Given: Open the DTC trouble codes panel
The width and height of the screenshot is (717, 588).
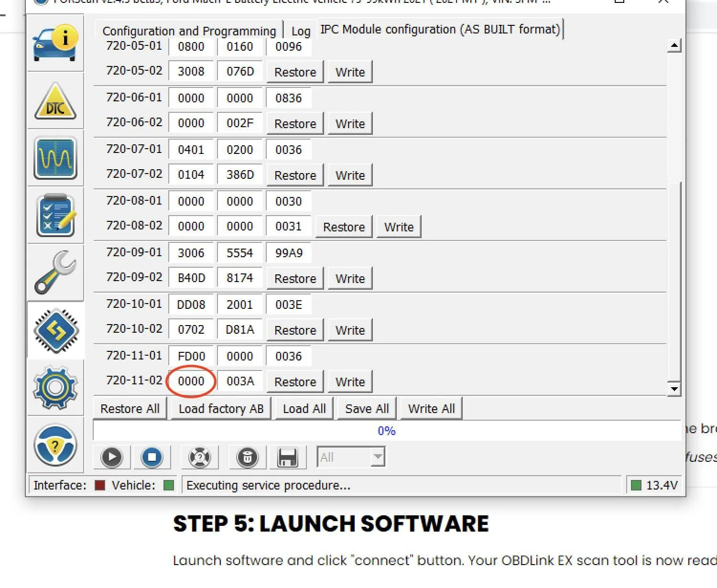Looking at the screenshot, I should [x=55, y=101].
